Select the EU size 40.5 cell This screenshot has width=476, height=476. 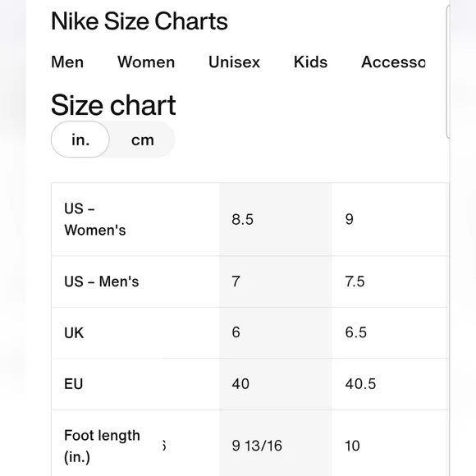[391, 384]
